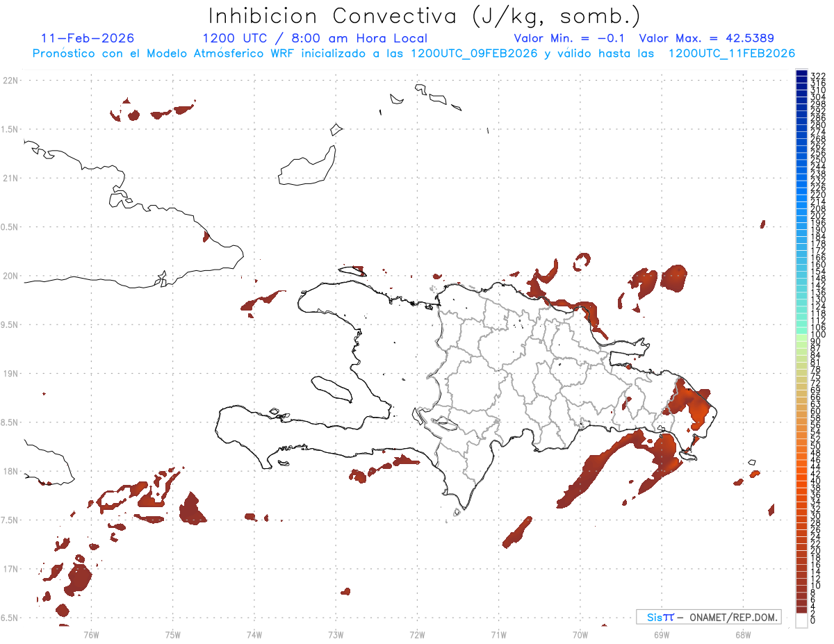Image resolution: width=834 pixels, height=644 pixels.
Task: Click the 'Valor Min. = -0.1' readout
Action: pyautogui.click(x=570, y=38)
